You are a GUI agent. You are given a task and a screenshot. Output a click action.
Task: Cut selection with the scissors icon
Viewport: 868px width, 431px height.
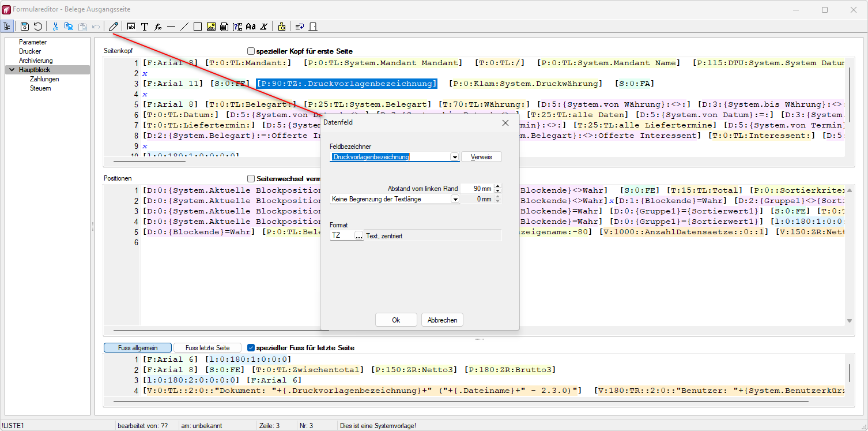[56, 26]
